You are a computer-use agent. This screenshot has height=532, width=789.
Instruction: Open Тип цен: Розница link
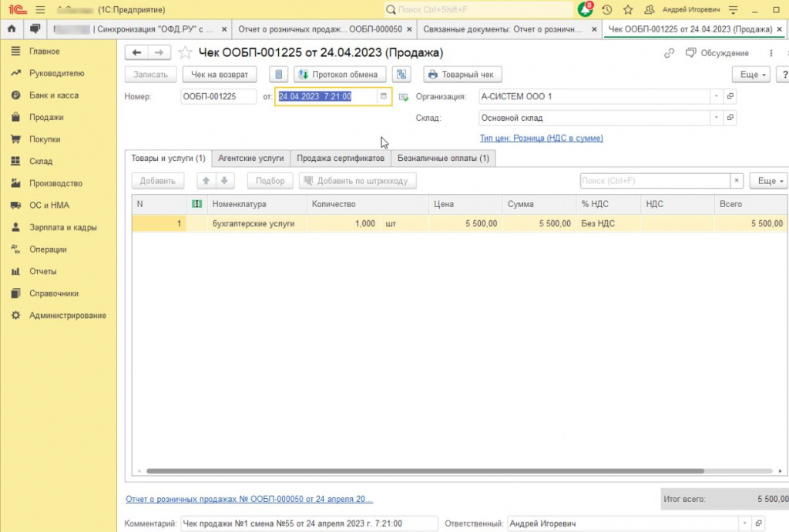point(542,138)
